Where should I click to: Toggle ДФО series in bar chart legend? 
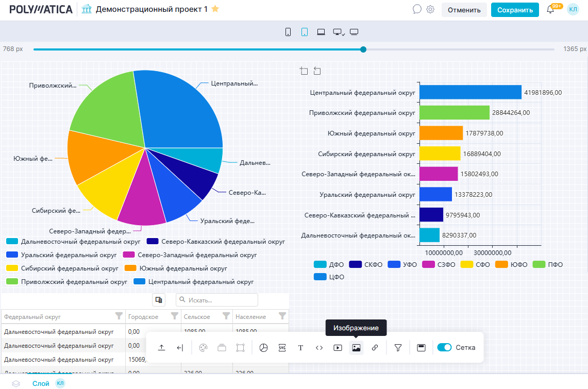(x=329, y=265)
